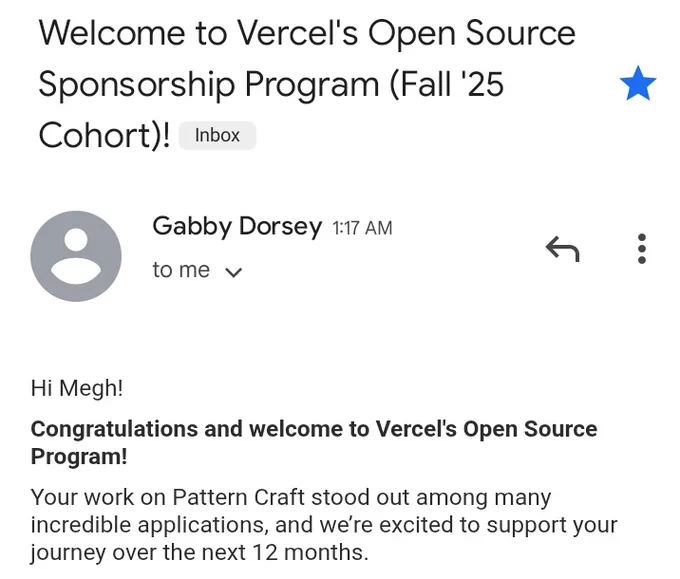Expand recipient details with the chevron

[x=235, y=271]
